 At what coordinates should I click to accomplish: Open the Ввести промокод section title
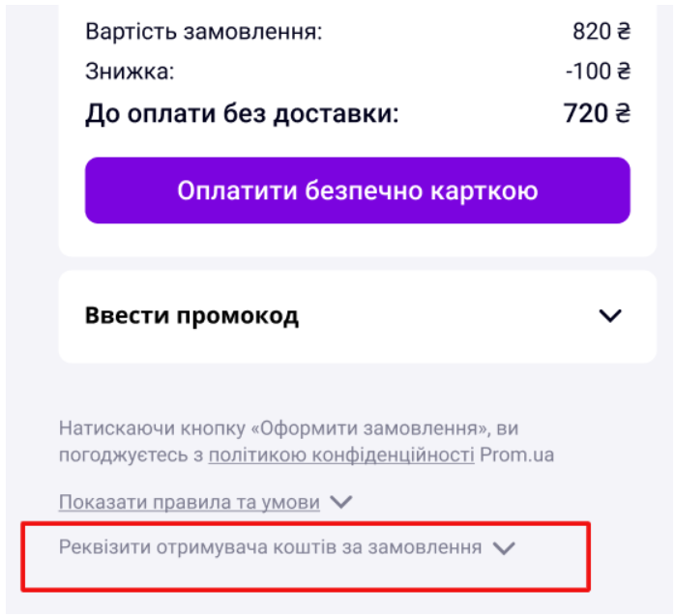(x=191, y=315)
